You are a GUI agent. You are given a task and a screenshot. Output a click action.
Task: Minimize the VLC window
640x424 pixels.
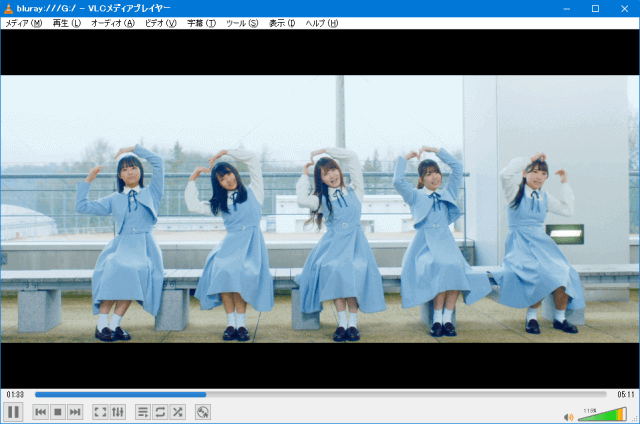coord(567,9)
